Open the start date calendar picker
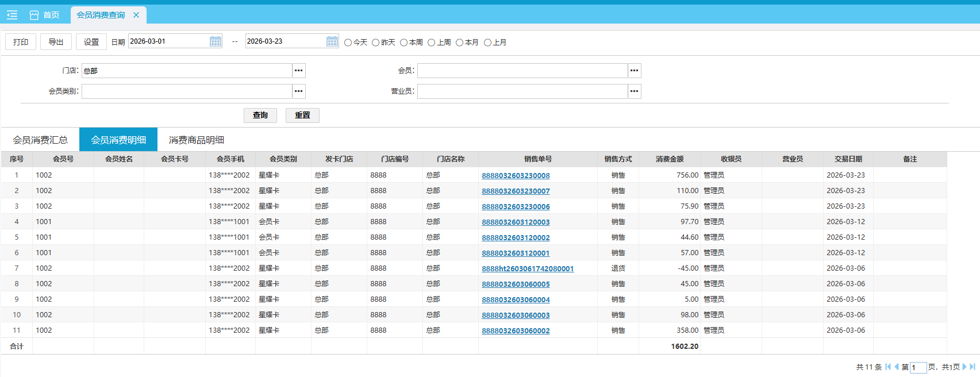The width and height of the screenshot is (980, 377). tap(215, 41)
